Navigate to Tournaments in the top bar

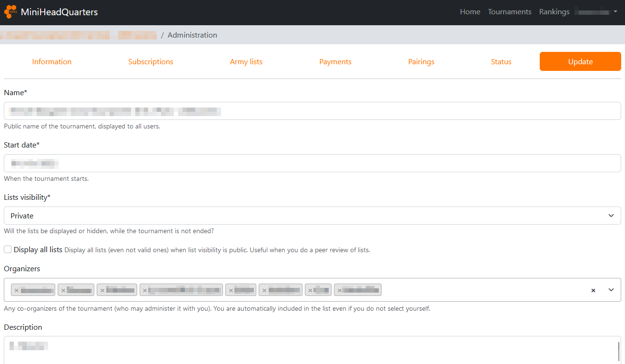509,12
